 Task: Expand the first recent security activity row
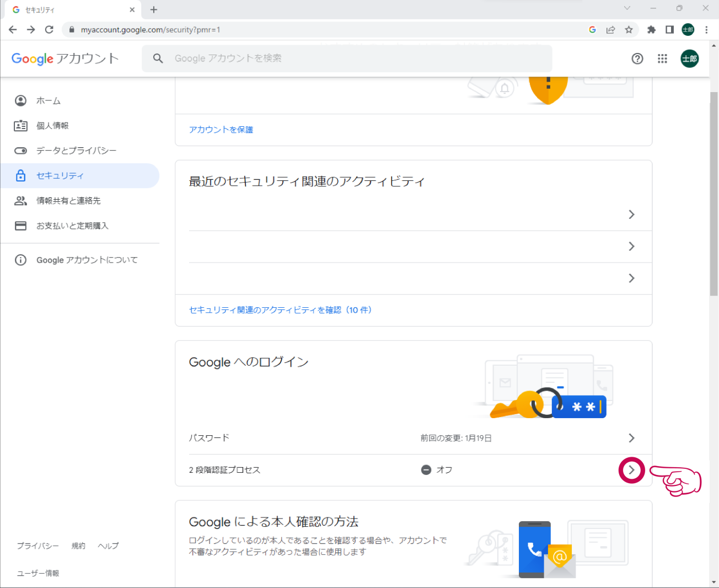[x=420, y=215]
